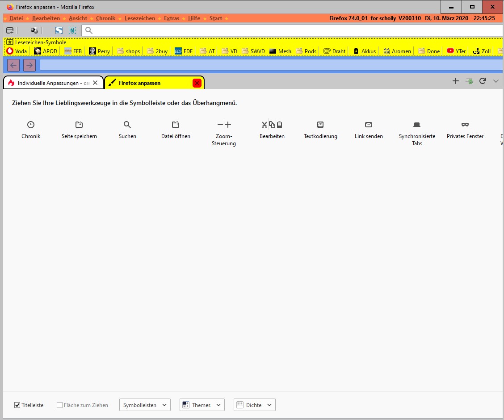Image resolution: width=504 pixels, height=420 pixels.
Task: Pick the Datei öffnen icon
Action: pos(176,125)
